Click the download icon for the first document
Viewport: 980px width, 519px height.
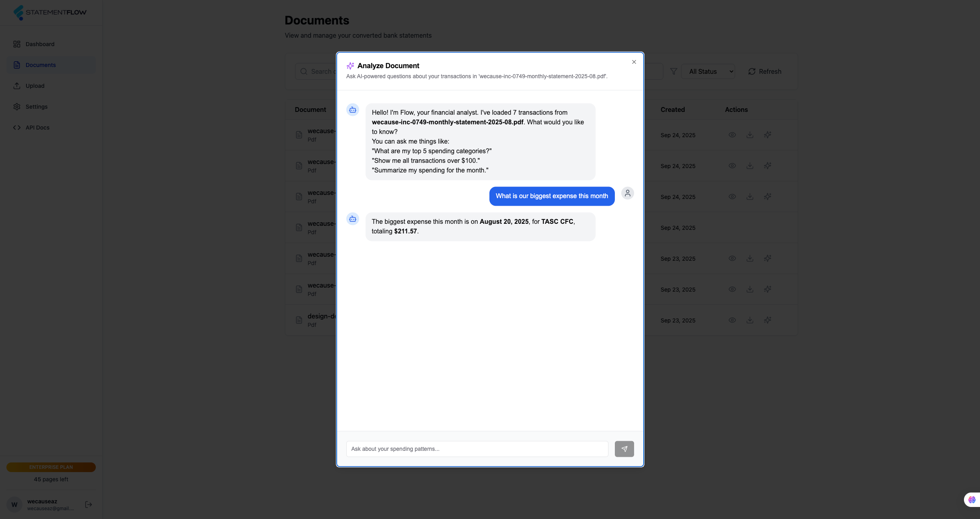750,135
